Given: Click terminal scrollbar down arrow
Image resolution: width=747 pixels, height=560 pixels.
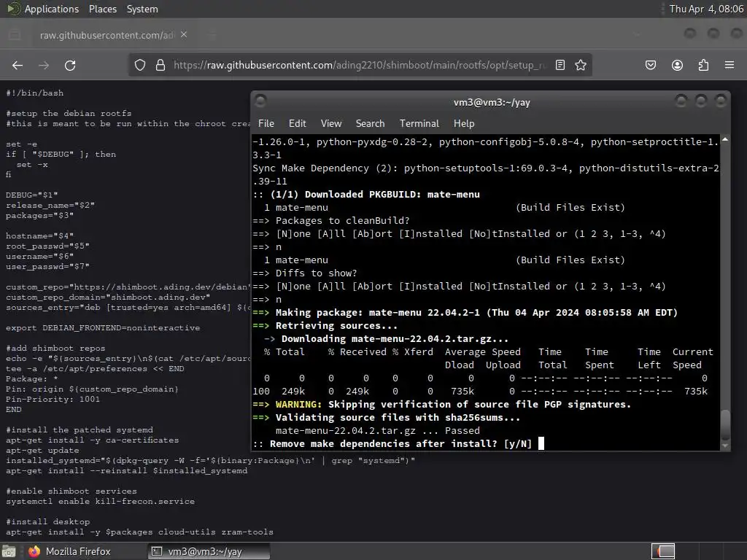Looking at the screenshot, I should point(725,446).
